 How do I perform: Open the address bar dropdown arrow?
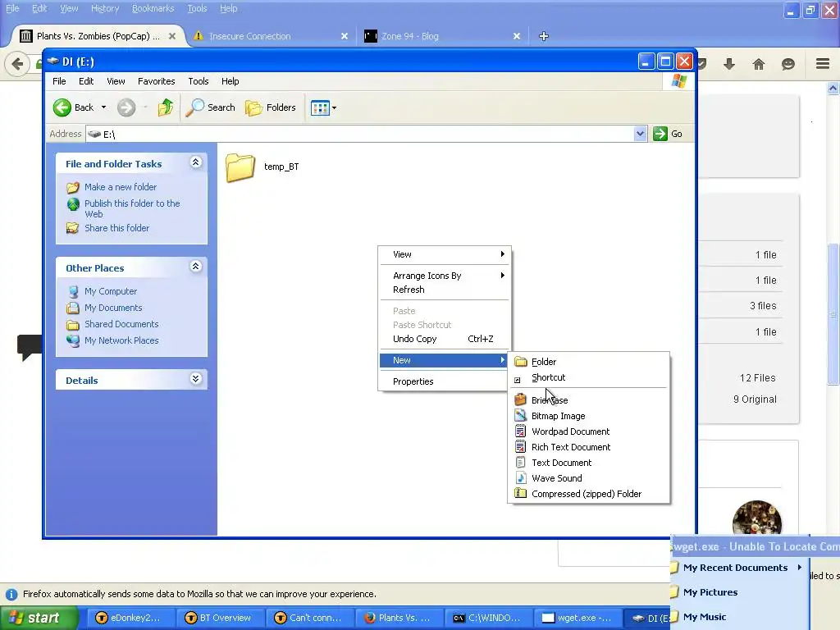pos(640,134)
